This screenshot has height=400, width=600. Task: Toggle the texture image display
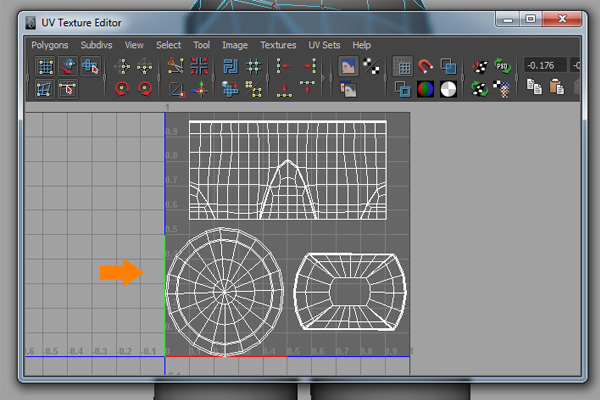click(349, 67)
